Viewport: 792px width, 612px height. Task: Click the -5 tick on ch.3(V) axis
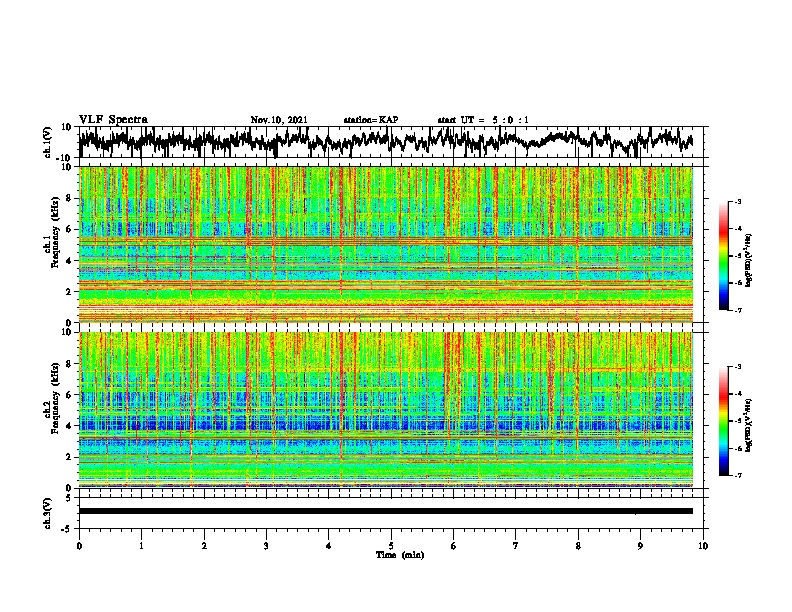point(67,529)
